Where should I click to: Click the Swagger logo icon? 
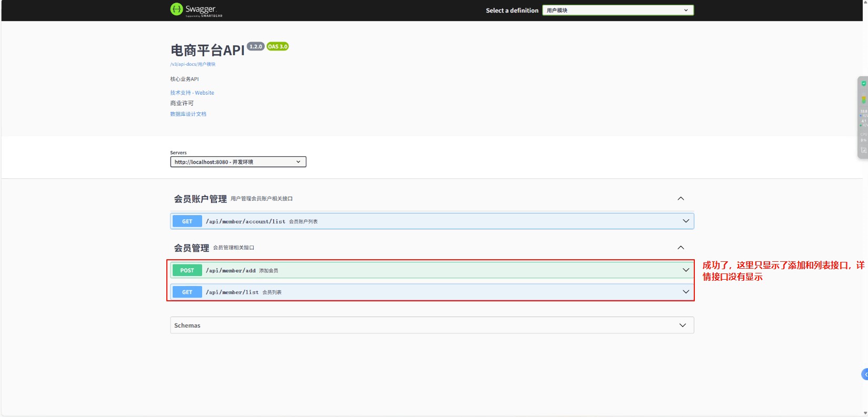[176, 9]
